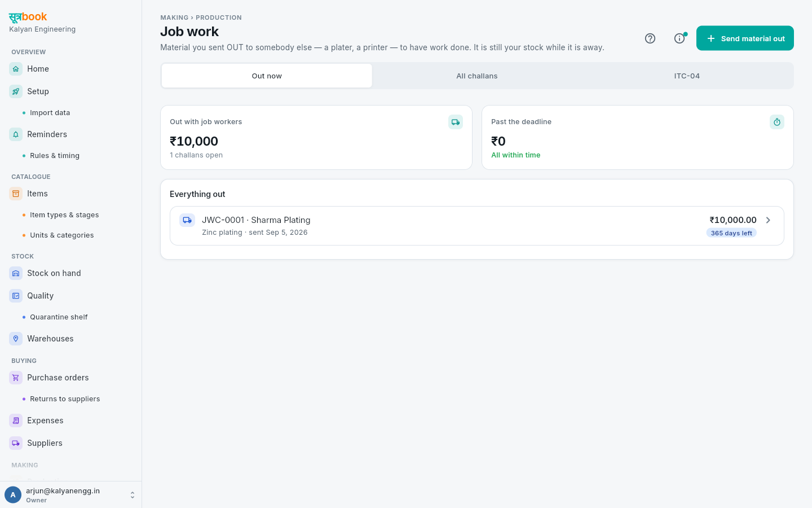Click truck icon in Out with job workers card
Image resolution: width=812 pixels, height=508 pixels.
[456, 122]
